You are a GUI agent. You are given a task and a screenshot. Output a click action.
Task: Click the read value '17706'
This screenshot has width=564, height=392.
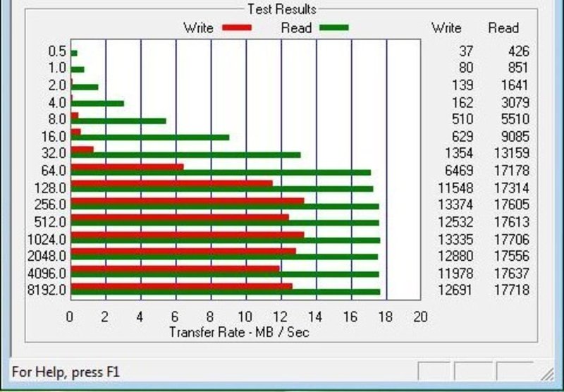click(512, 239)
